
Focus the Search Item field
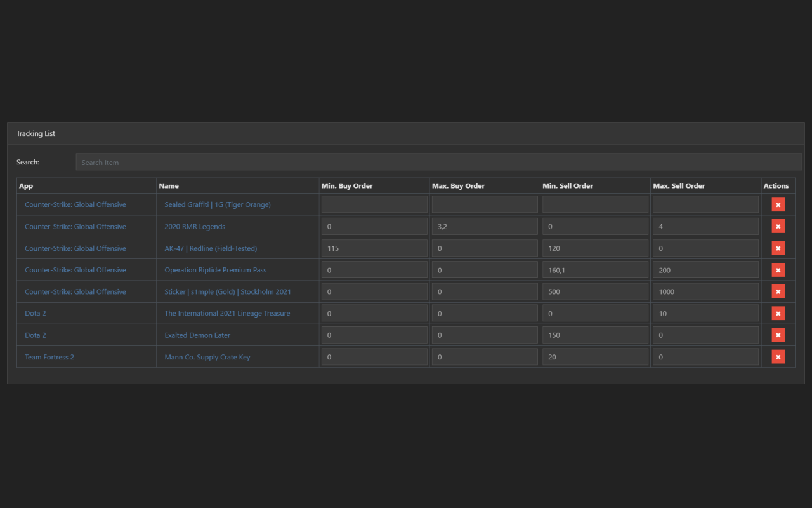click(438, 162)
